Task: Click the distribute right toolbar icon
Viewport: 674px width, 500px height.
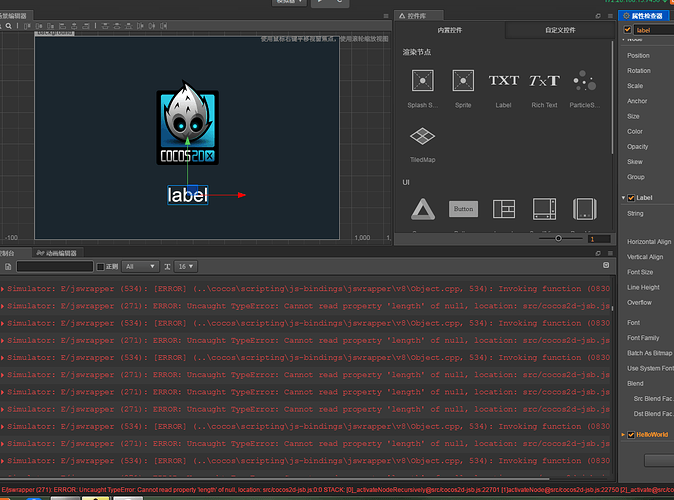Action: point(163,26)
